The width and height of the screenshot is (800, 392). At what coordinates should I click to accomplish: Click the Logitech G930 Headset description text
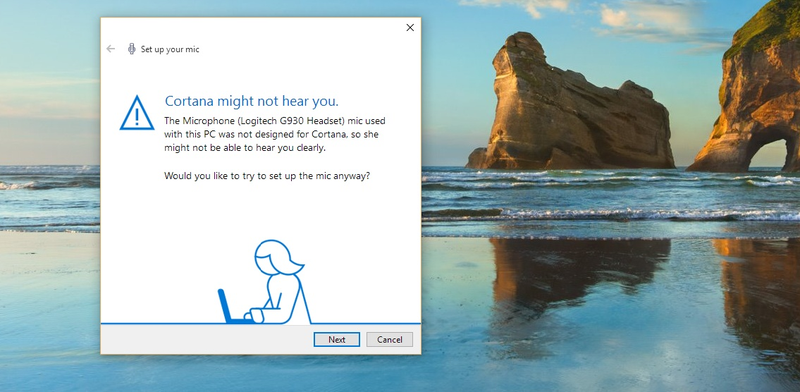[x=274, y=135]
